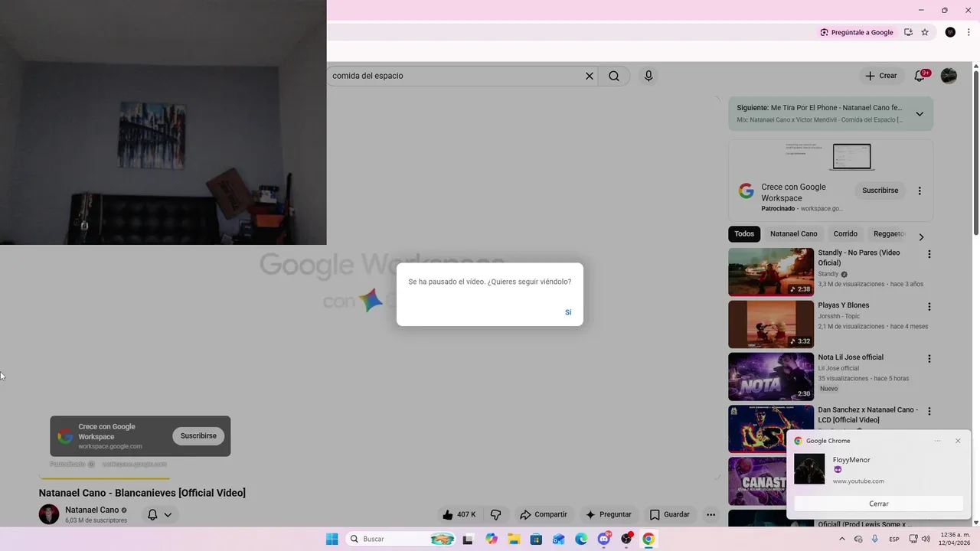Show more filter chips with arrow

click(x=921, y=237)
